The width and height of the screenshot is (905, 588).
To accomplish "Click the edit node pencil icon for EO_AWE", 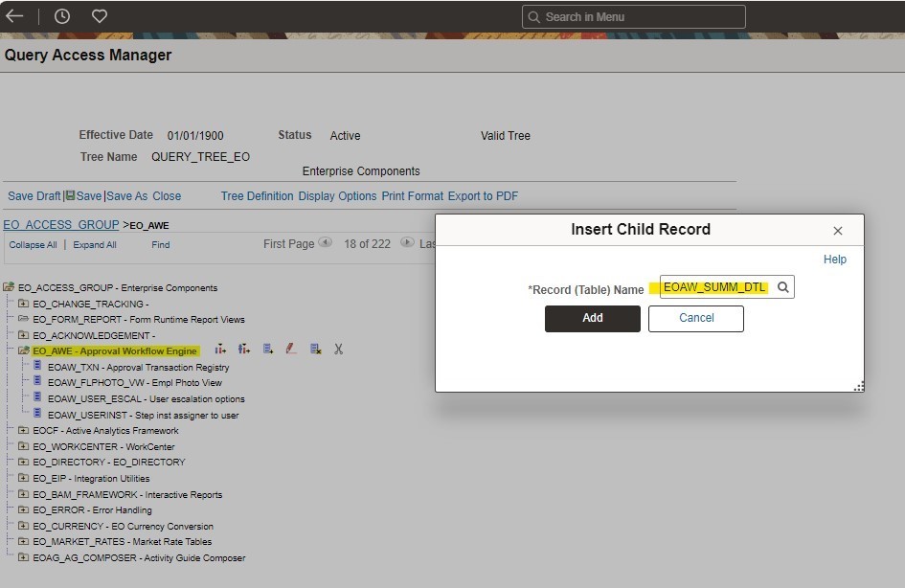I will (x=291, y=349).
